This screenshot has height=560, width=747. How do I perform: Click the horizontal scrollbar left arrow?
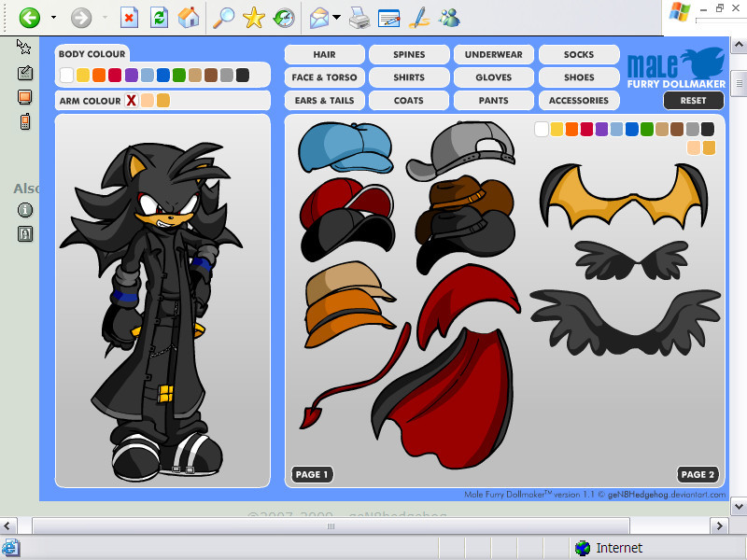click(x=7, y=525)
